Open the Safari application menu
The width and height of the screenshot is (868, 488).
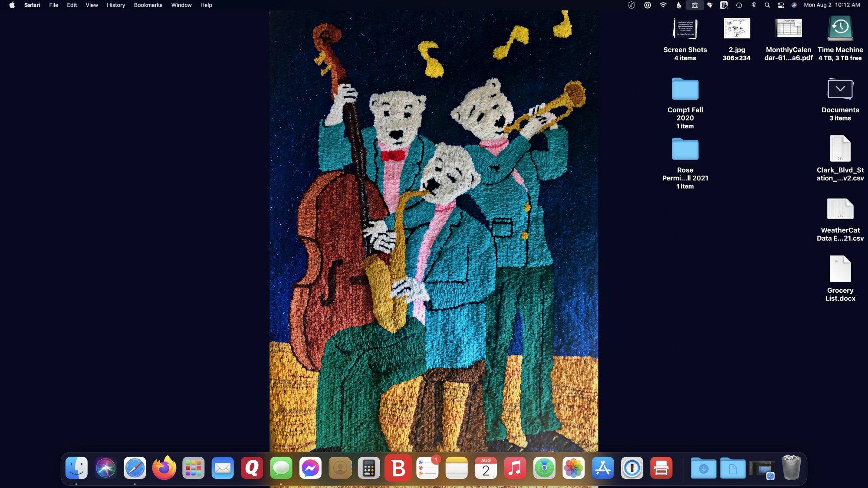pyautogui.click(x=32, y=5)
